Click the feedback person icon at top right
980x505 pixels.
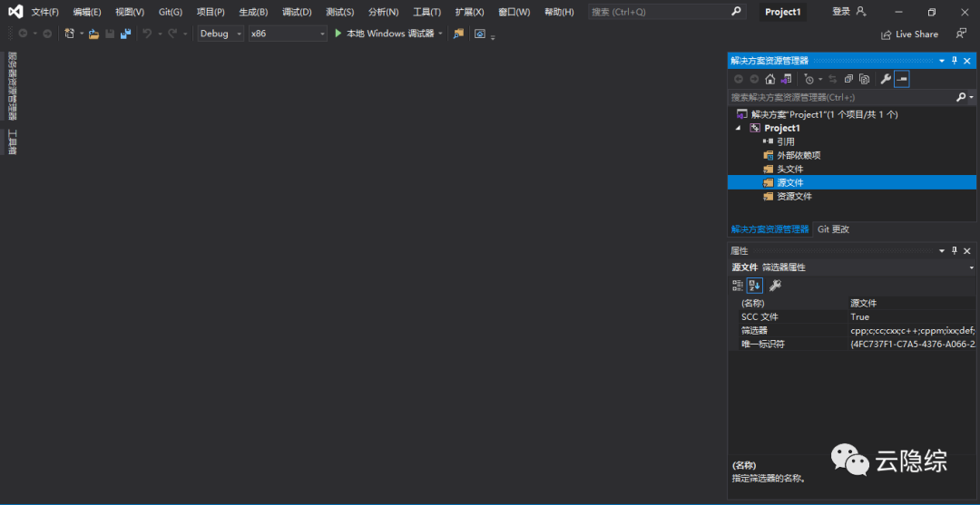coord(961,34)
